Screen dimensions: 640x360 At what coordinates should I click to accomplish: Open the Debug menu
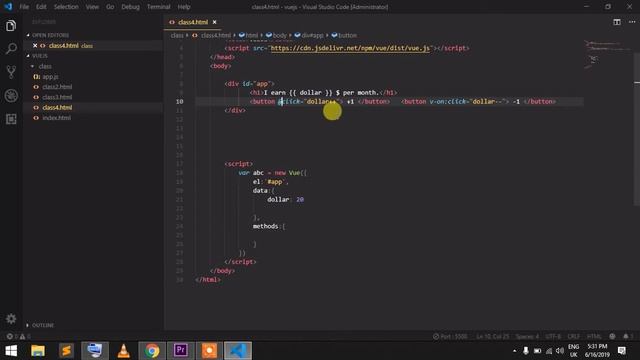click(130, 7)
